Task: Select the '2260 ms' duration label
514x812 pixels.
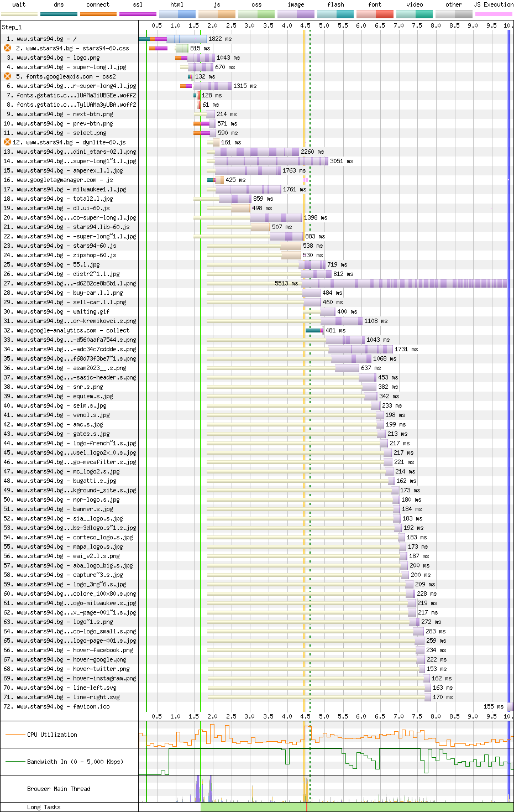Action: [x=312, y=152]
